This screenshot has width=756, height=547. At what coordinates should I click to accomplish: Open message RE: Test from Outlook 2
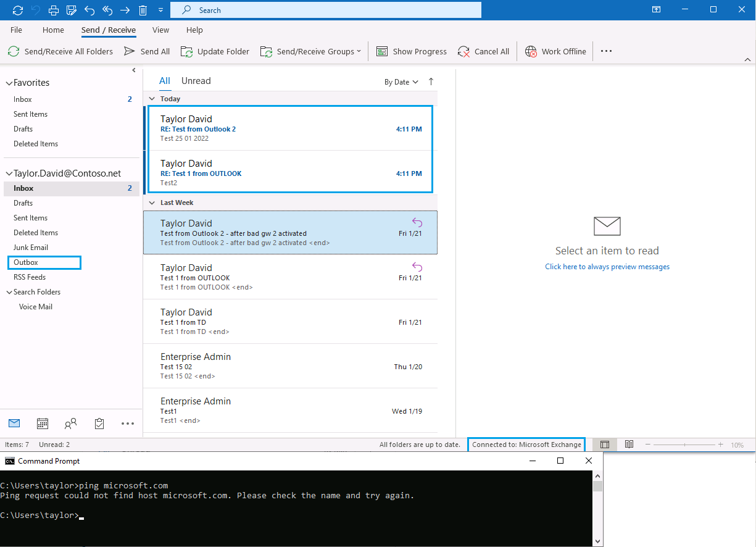click(x=291, y=128)
